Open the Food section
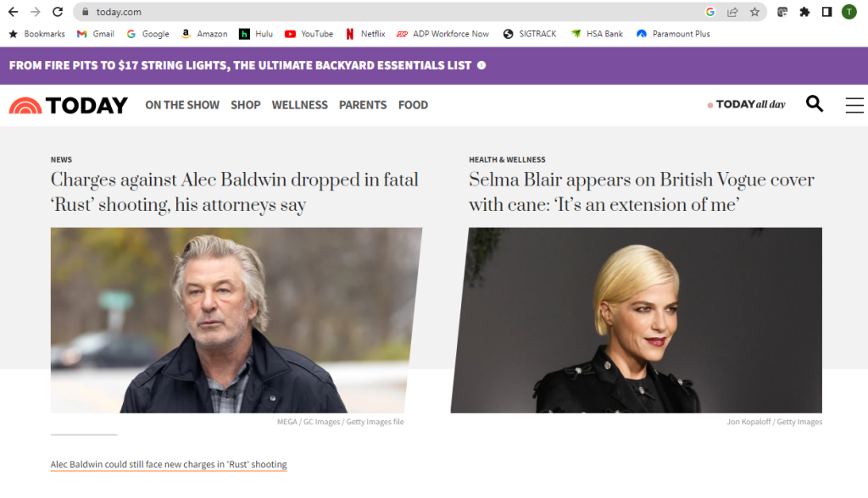The height and width of the screenshot is (498, 868). pos(413,105)
